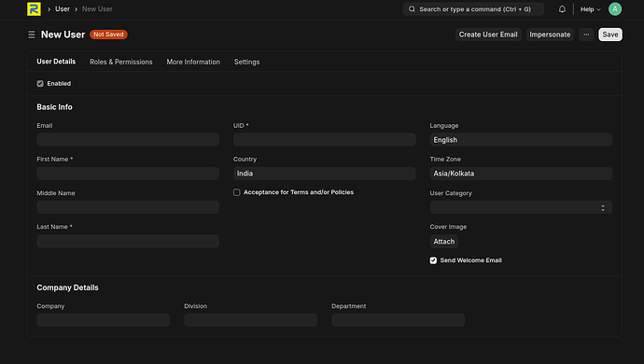Click the search or command bar

click(x=473, y=9)
